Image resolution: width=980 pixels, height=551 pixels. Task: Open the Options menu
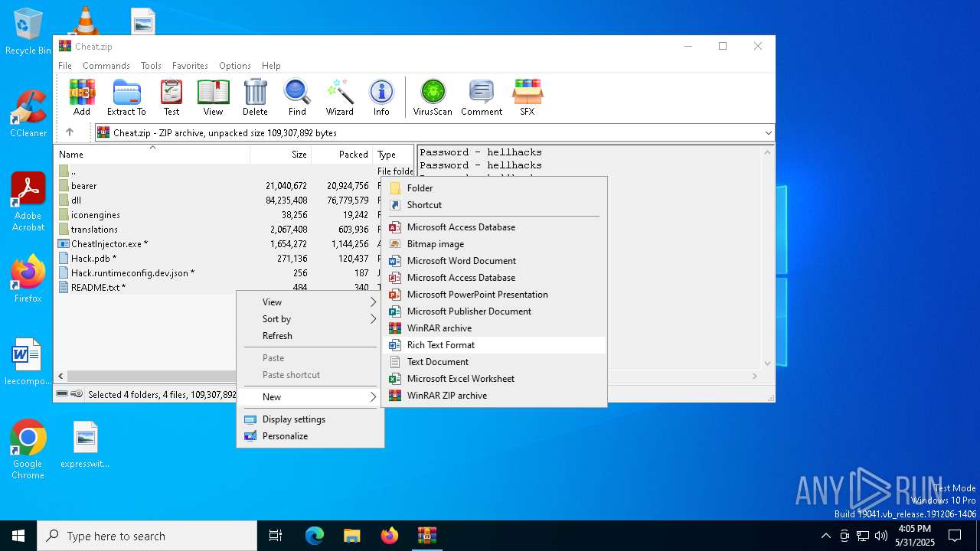235,66
